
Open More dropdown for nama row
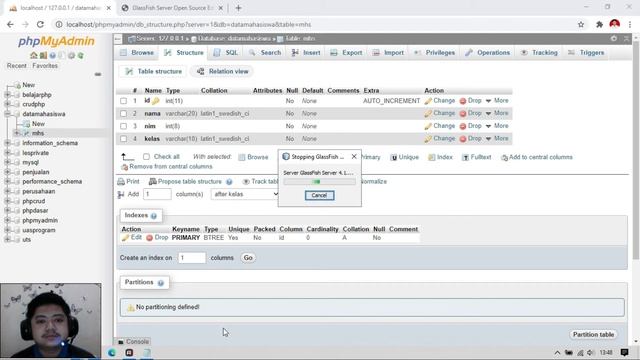497,113
